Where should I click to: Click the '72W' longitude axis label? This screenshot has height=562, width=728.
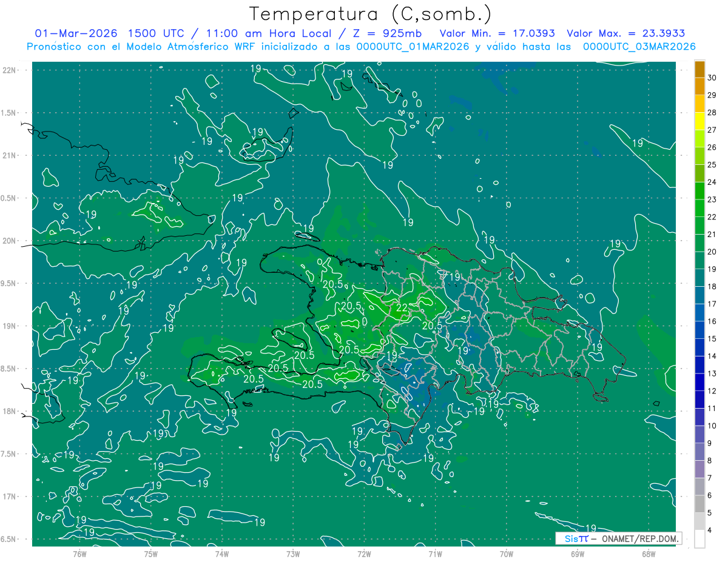[364, 554]
